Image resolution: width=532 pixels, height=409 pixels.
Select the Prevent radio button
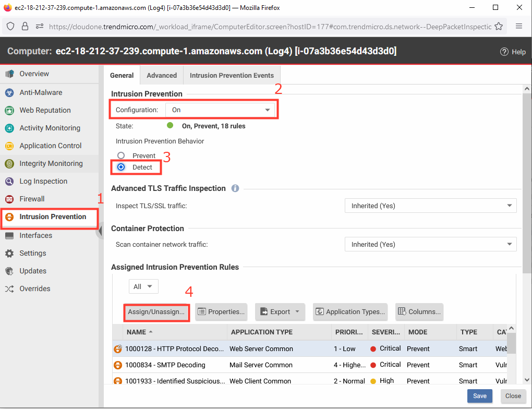(121, 155)
